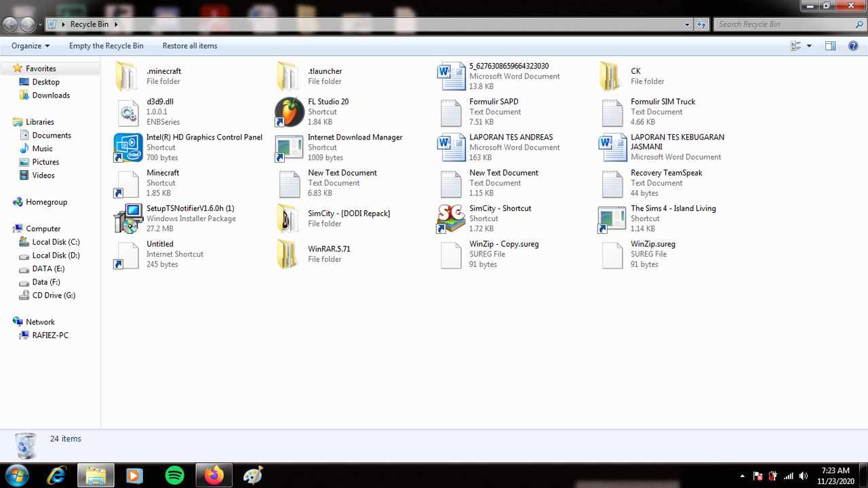Viewport: 868px width, 488px height.
Task: Open Downloads in Favorites
Action: tap(51, 96)
